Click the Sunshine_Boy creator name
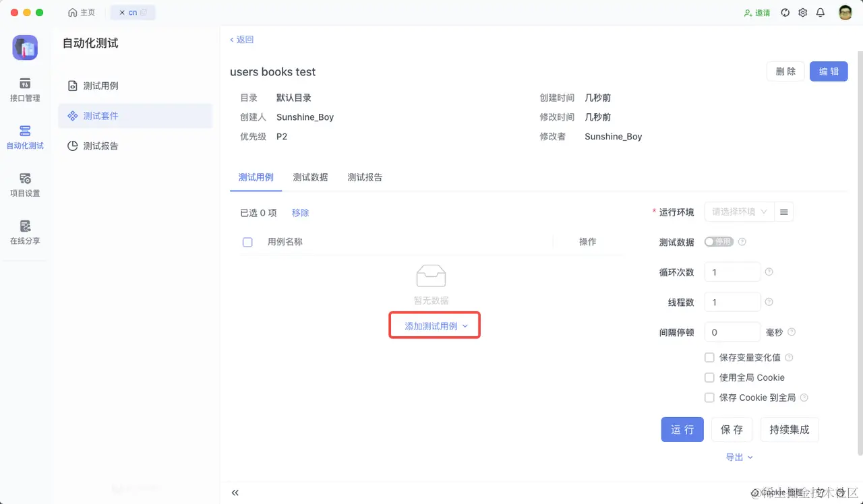The image size is (863, 504). (x=305, y=117)
